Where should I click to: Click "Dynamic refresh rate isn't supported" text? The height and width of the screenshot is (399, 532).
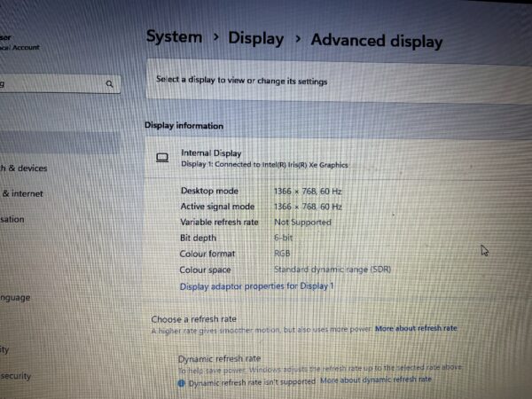tap(252, 382)
